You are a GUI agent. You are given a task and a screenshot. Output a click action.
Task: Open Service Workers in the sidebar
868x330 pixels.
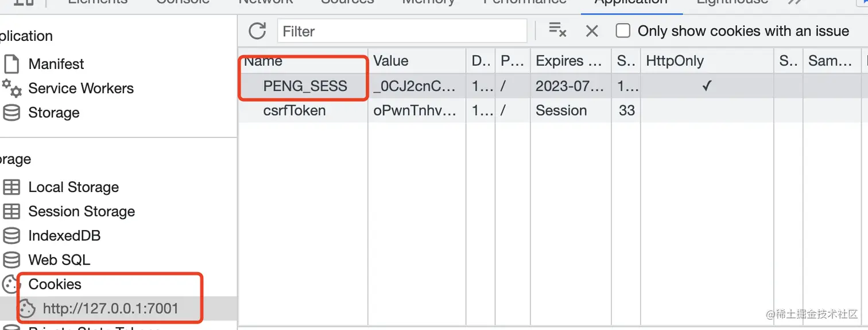tap(80, 88)
